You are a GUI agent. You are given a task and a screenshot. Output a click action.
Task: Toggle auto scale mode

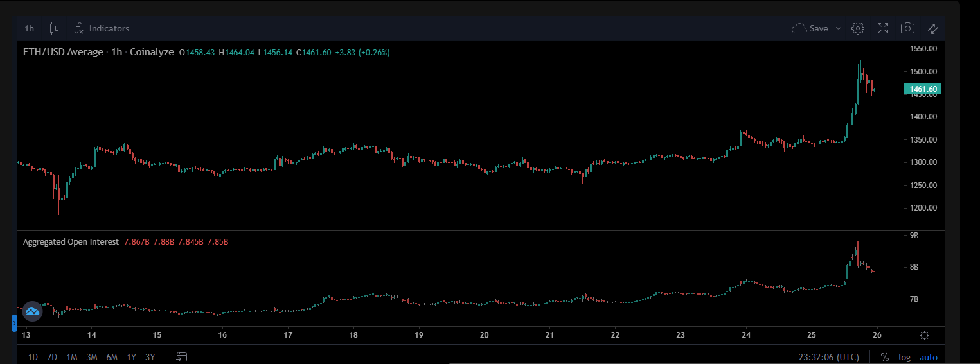point(928,357)
